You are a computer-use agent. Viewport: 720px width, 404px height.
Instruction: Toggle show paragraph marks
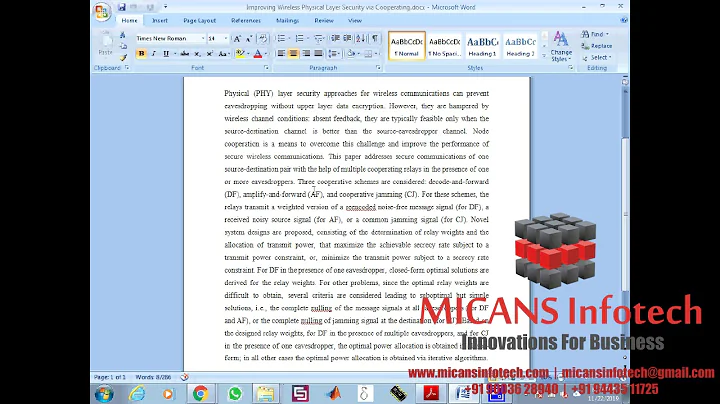pos(375,39)
